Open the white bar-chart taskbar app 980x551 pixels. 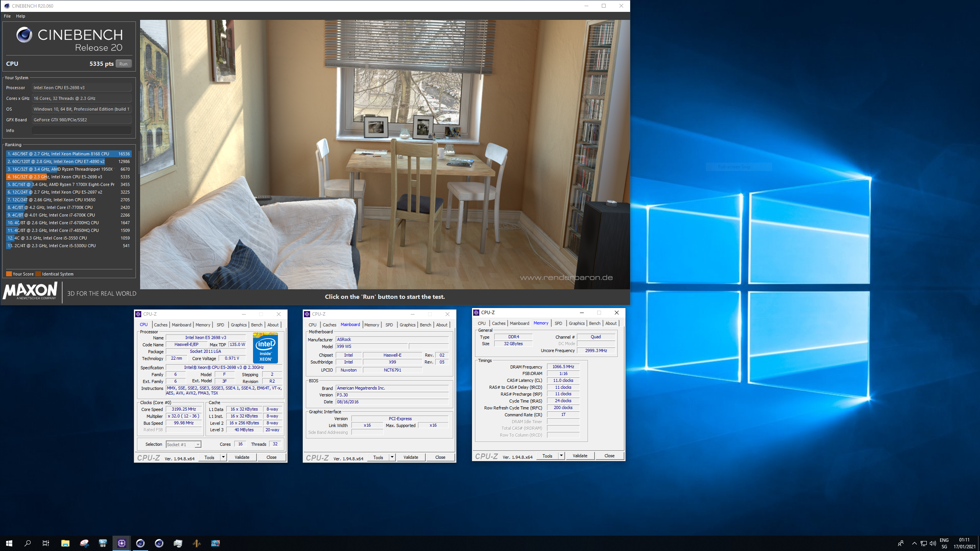click(103, 543)
